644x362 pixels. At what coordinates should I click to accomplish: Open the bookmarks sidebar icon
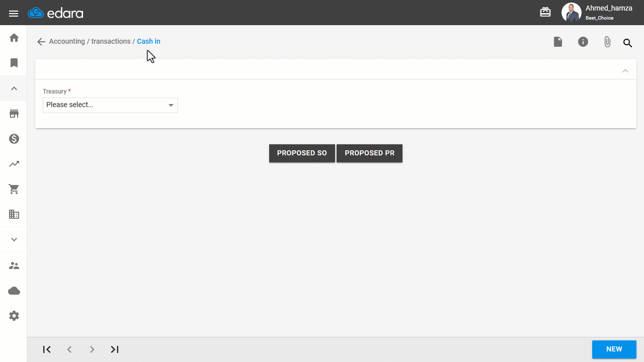(14, 63)
